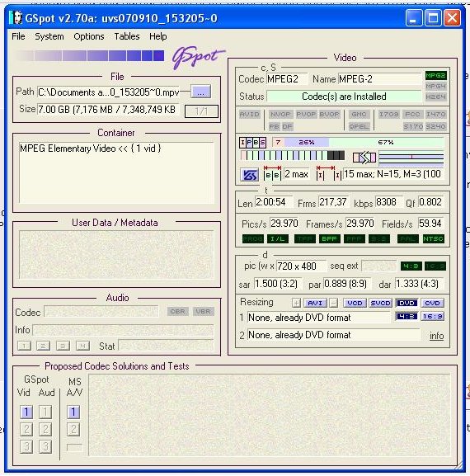Image resolution: width=470 pixels, height=476 pixels.
Task: Click the I709 colorimetry indicator
Action: click(x=388, y=115)
